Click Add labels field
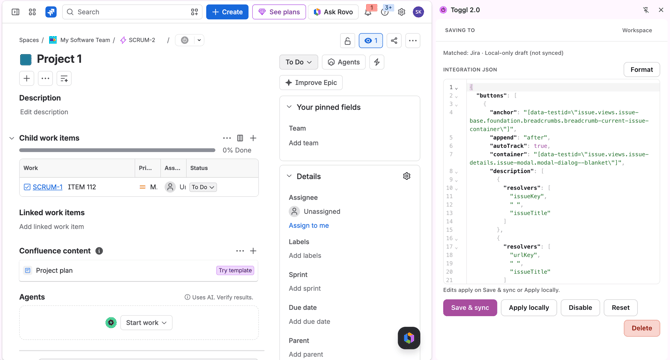 (x=305, y=255)
